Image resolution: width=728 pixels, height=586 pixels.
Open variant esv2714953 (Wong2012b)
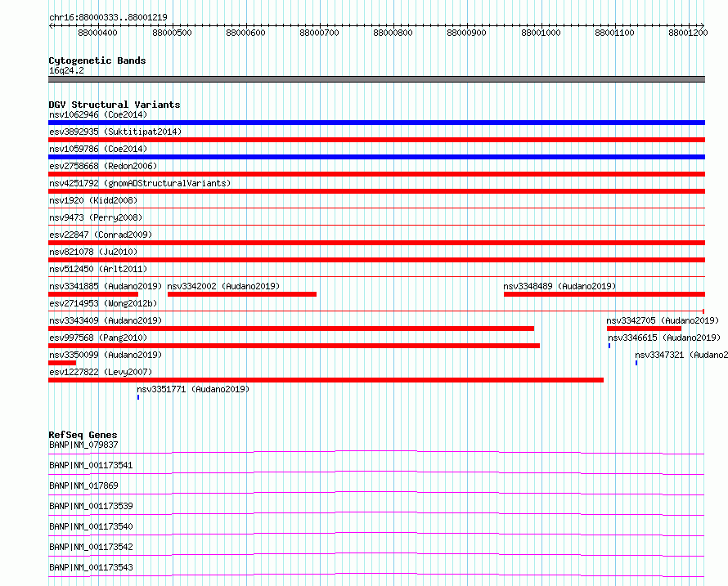click(x=103, y=303)
